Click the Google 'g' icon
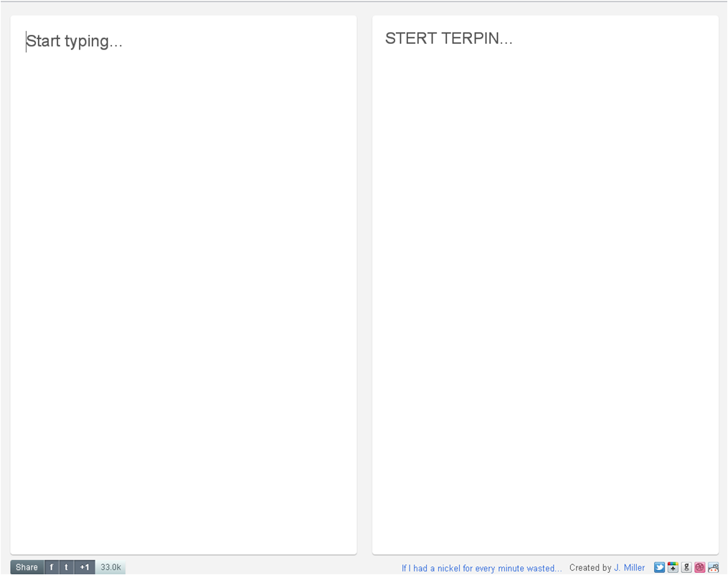This screenshot has height=575, width=728. coord(686,567)
